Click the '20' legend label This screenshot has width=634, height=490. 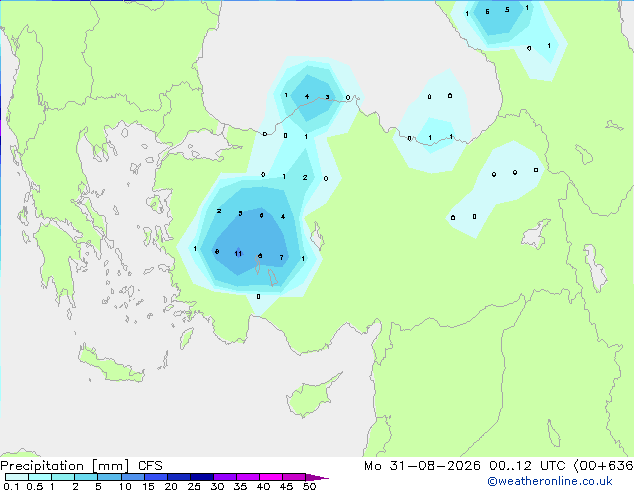pyautogui.click(x=171, y=486)
